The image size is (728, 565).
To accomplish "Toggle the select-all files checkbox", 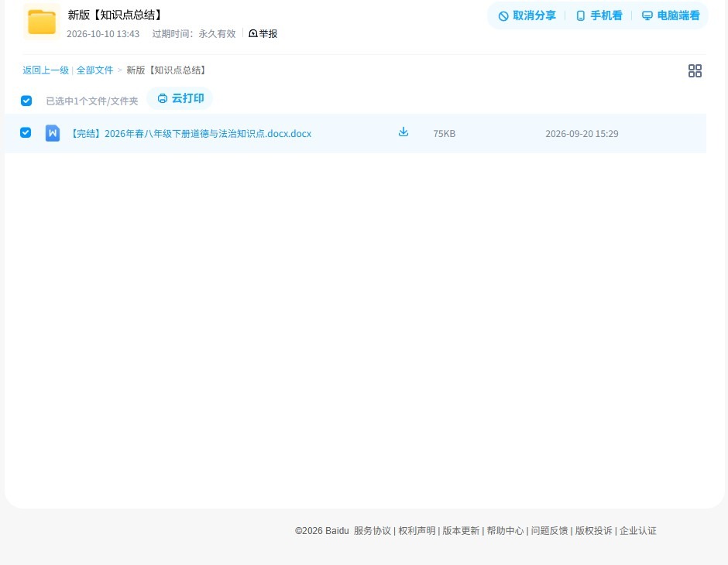I will (x=26, y=101).
